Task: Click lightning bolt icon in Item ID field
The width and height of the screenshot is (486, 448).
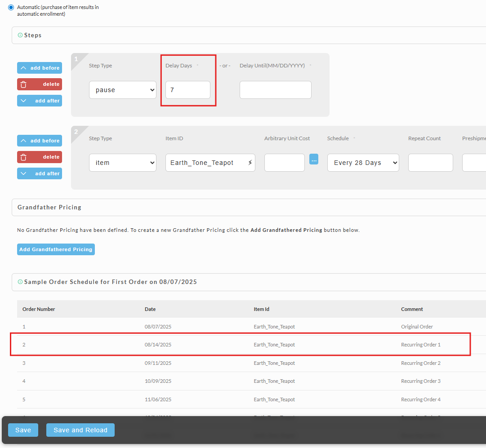Action: [250, 163]
